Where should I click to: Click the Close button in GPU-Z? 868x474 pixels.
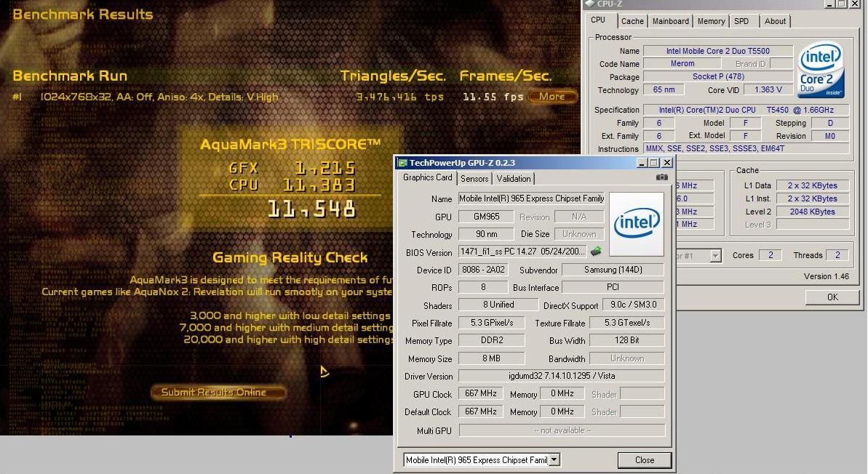point(645,460)
